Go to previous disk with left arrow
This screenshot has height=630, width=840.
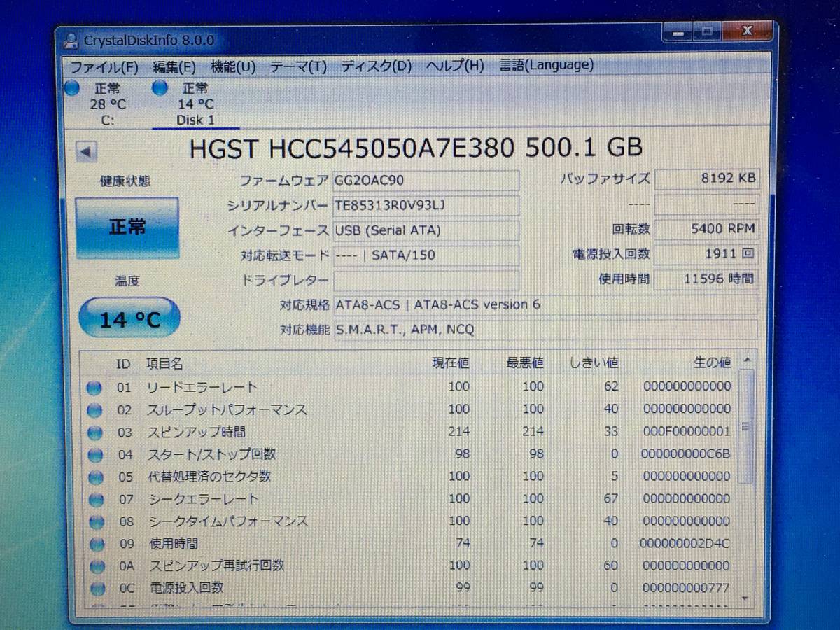coord(87,150)
